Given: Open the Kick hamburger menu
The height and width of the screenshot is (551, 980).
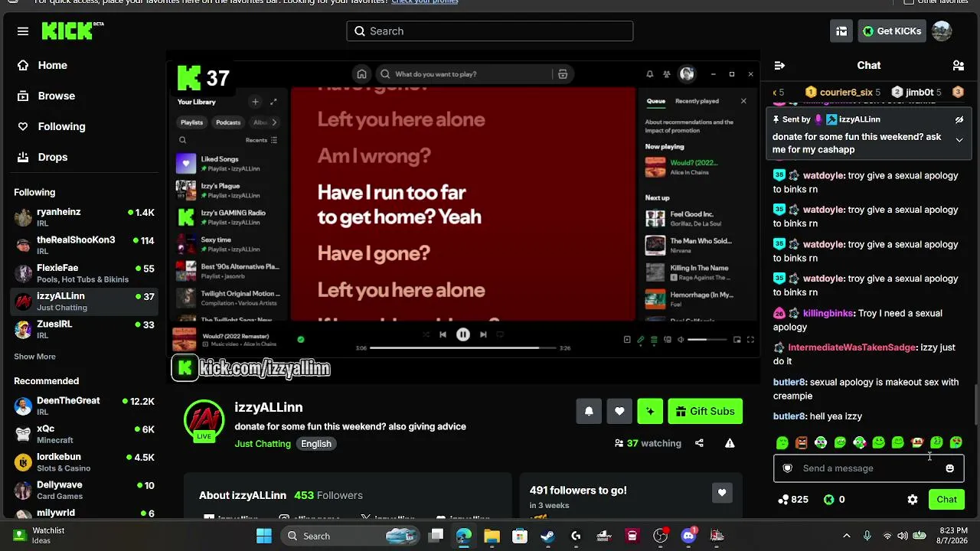Looking at the screenshot, I should (x=23, y=31).
